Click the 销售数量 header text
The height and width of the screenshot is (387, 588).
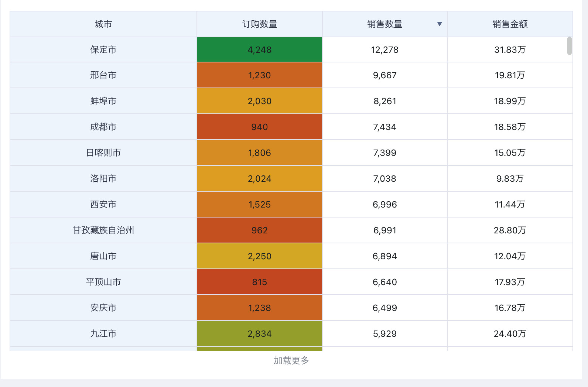tap(385, 24)
